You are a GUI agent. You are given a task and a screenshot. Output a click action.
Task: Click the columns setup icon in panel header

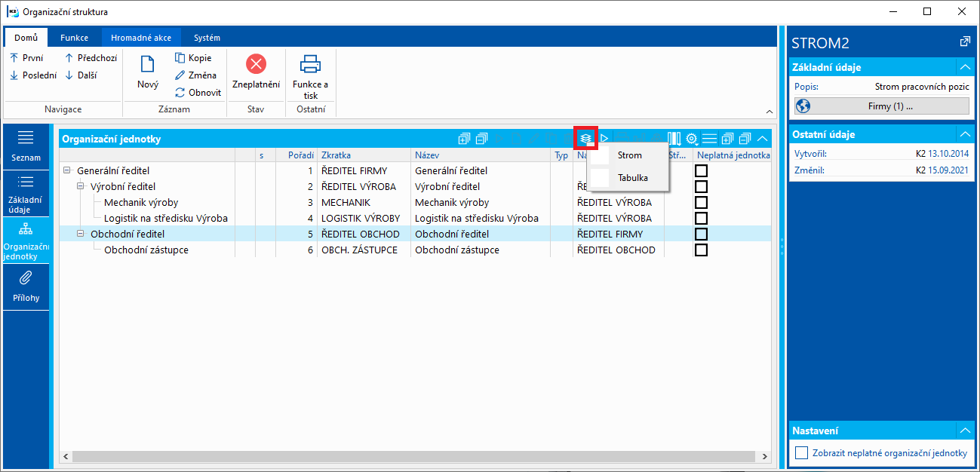[x=674, y=139]
